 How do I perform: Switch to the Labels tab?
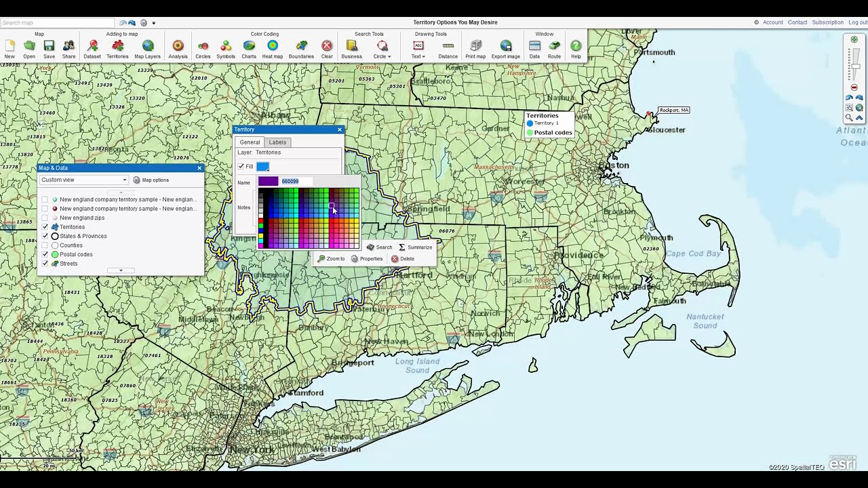click(x=277, y=142)
